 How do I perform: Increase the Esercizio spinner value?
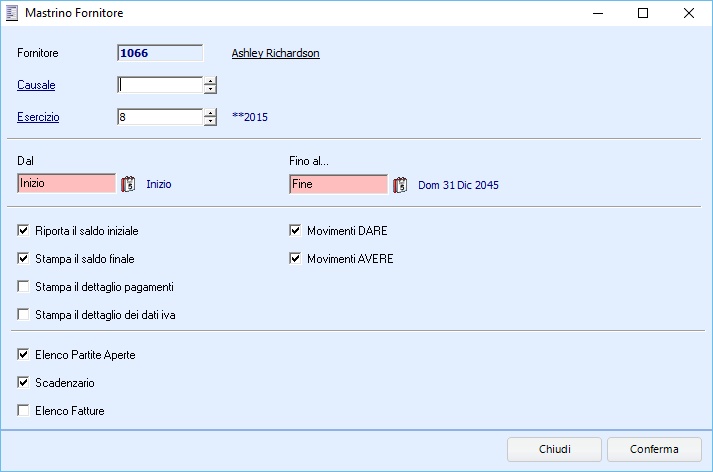(210, 112)
